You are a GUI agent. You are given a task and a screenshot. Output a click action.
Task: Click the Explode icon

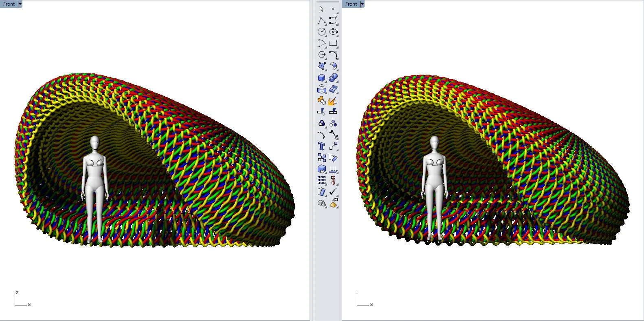coord(333,100)
